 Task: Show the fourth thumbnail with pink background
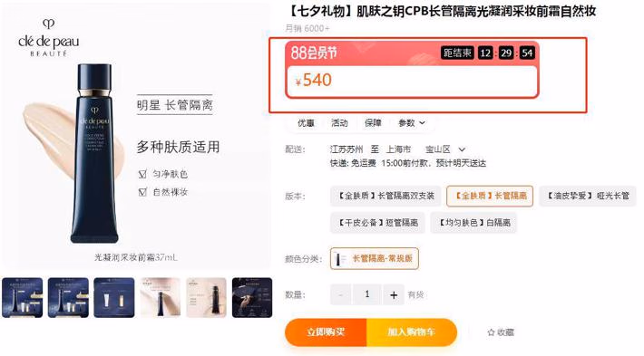[161, 298]
